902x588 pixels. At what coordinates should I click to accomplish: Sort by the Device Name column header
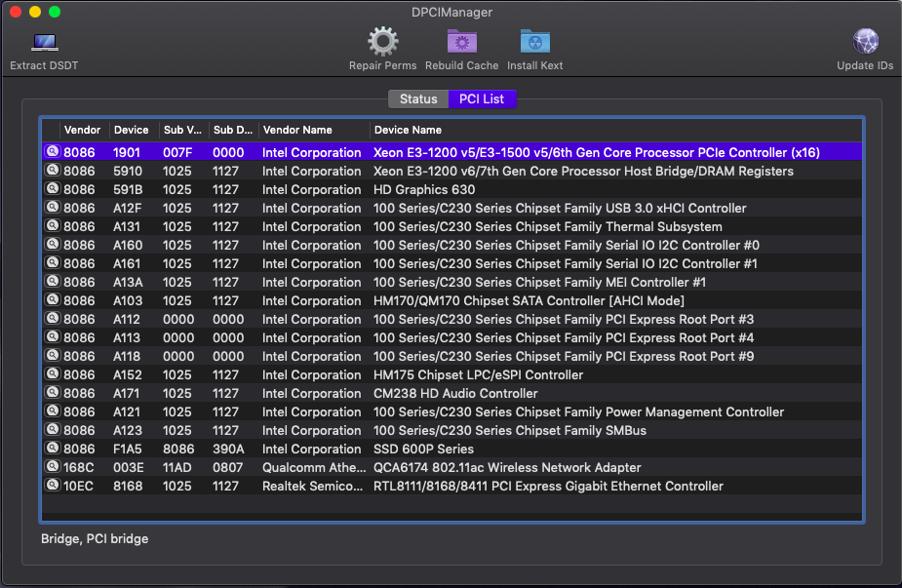coord(408,130)
